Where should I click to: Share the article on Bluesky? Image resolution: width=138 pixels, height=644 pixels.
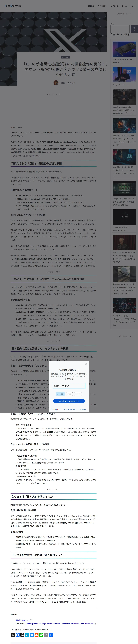pyautogui.click(x=32, y=635)
